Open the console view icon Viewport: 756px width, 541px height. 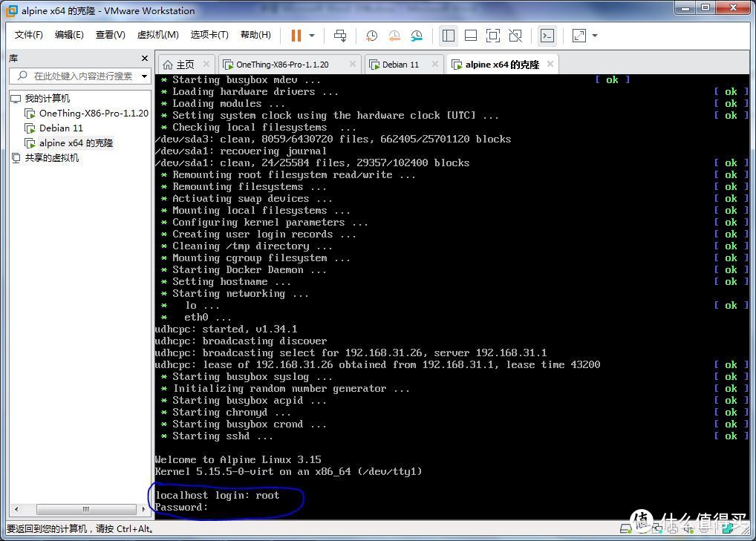pos(547,36)
